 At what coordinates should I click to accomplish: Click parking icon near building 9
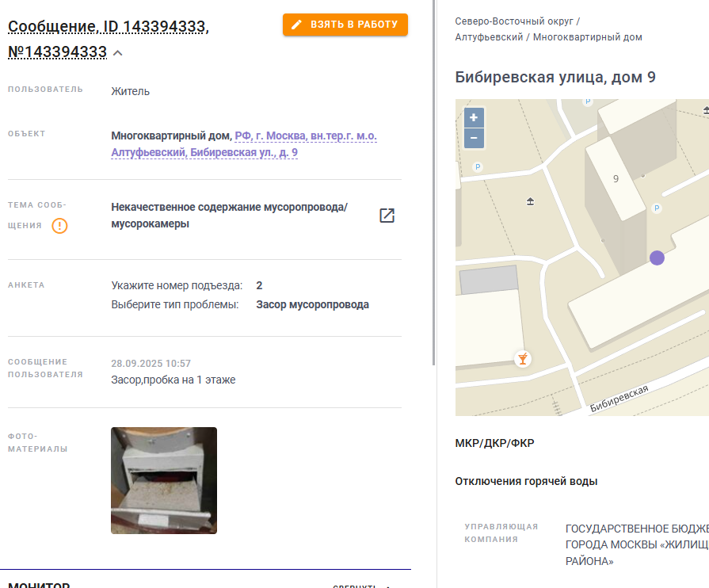[x=657, y=208]
